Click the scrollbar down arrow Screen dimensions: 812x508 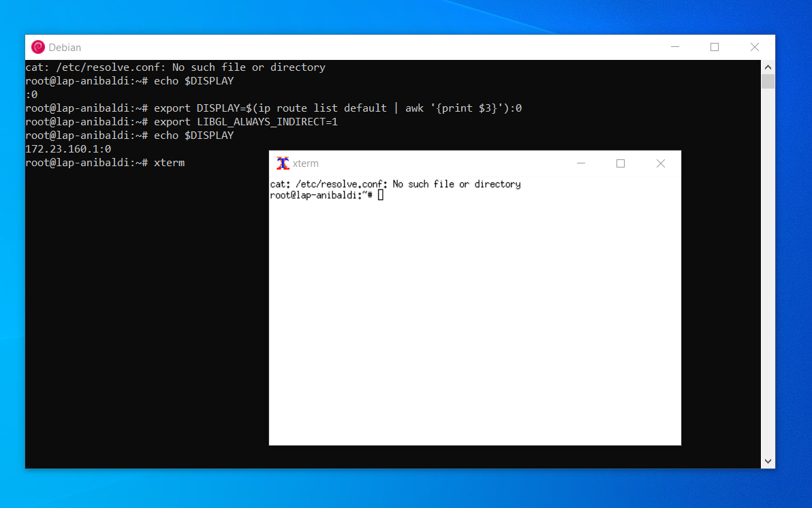[768, 461]
